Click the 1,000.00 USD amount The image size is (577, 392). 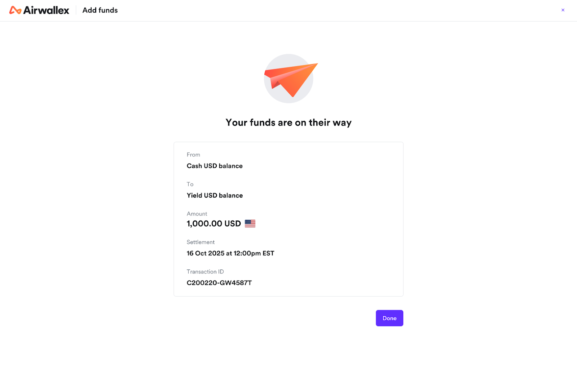213,224
